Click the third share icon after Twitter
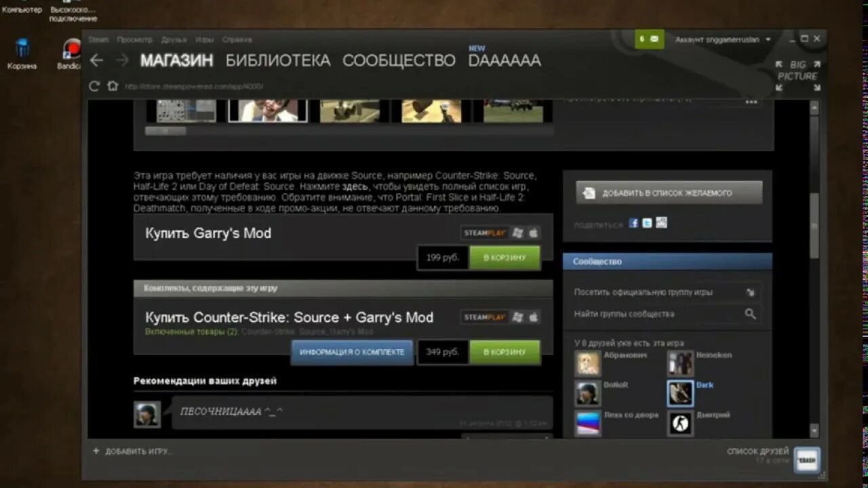The height and width of the screenshot is (488, 868). (662, 223)
